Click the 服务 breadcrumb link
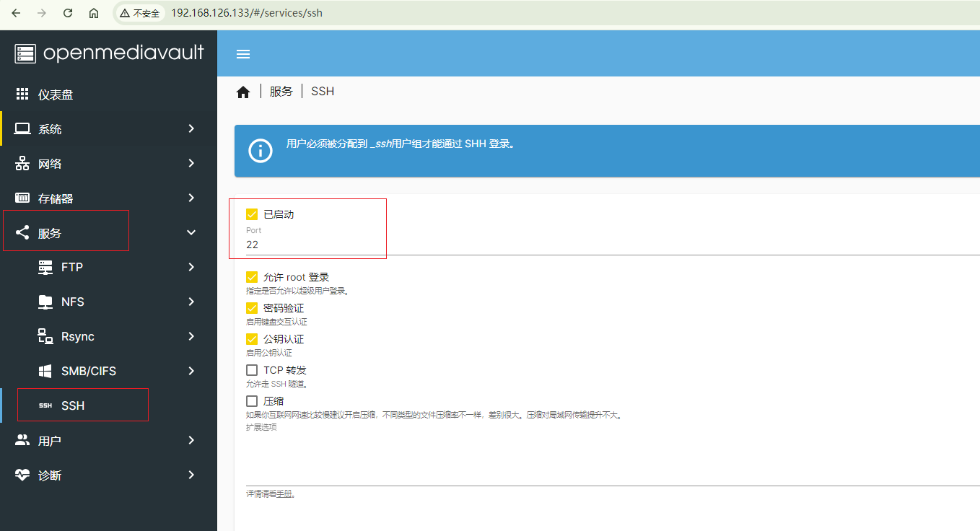This screenshot has width=980, height=531. coord(281,92)
